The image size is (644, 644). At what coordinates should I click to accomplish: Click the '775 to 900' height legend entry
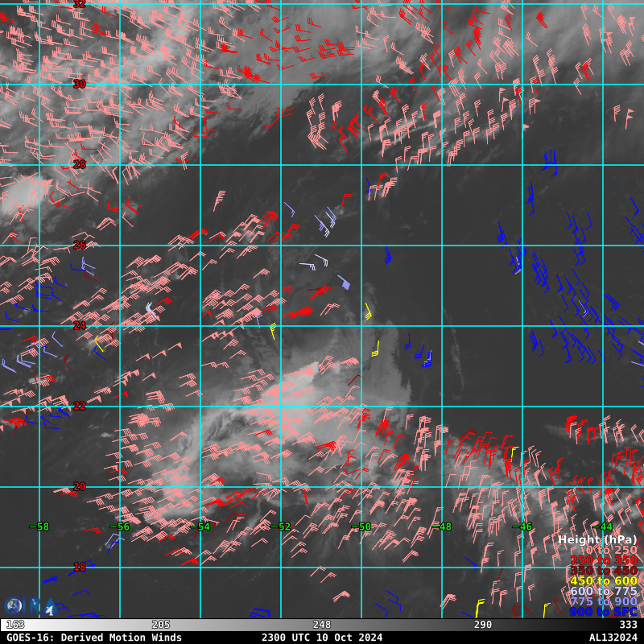coord(603,601)
